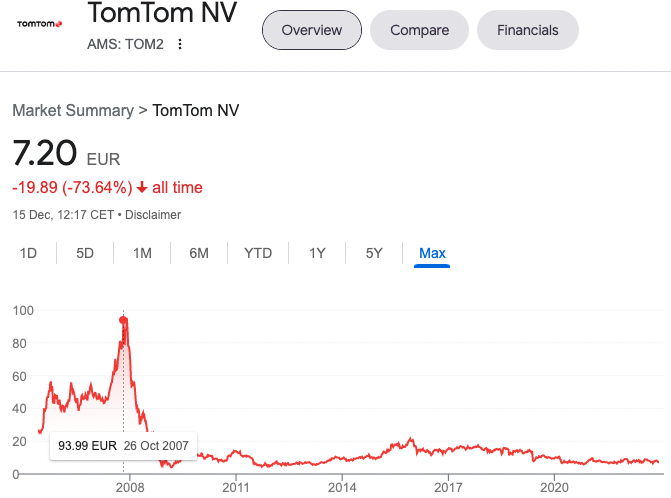Select the 5Y time range

click(374, 253)
